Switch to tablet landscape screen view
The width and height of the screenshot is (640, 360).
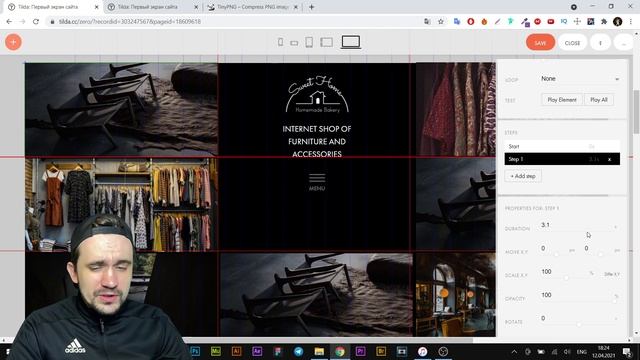pyautogui.click(x=327, y=42)
